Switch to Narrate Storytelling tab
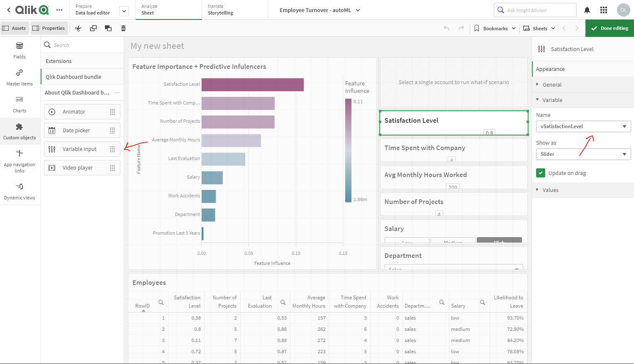Screen dimensions: 634x364 point(235,10)
